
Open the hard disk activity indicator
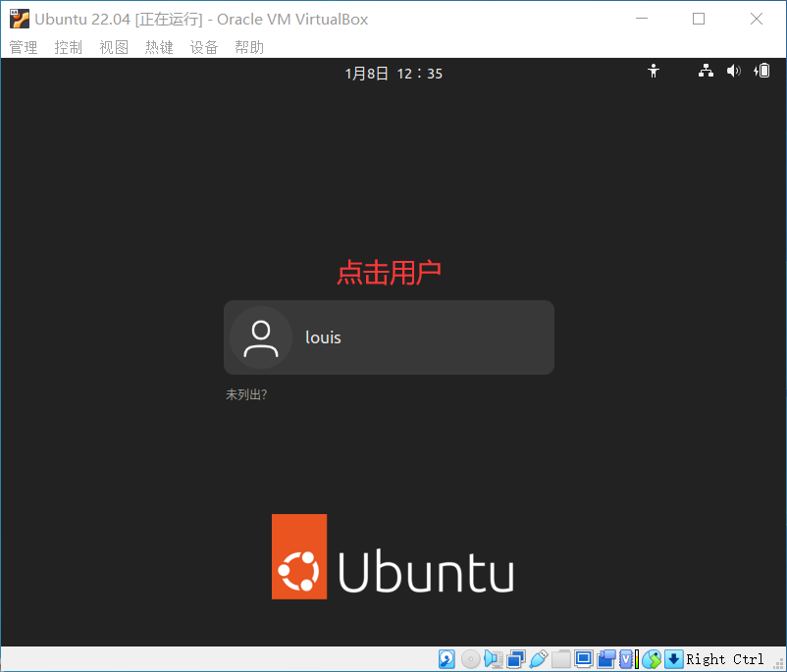(x=446, y=658)
